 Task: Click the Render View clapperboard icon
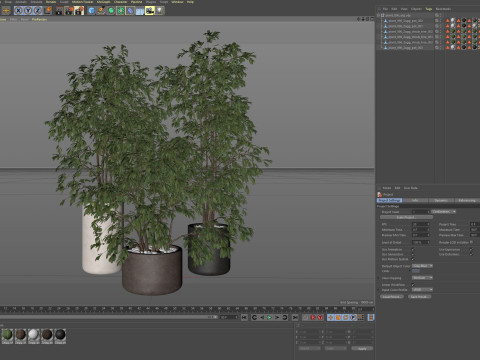(x=59, y=11)
